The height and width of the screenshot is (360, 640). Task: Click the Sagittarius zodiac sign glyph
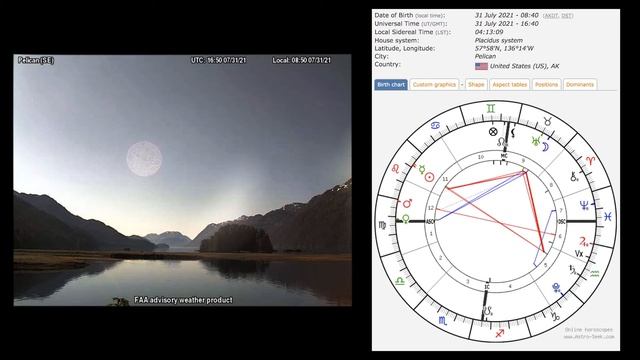point(500,333)
